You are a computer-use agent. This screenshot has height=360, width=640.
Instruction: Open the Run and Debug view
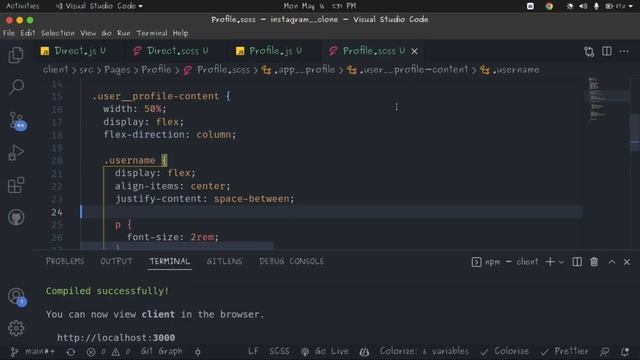pyautogui.click(x=16, y=153)
